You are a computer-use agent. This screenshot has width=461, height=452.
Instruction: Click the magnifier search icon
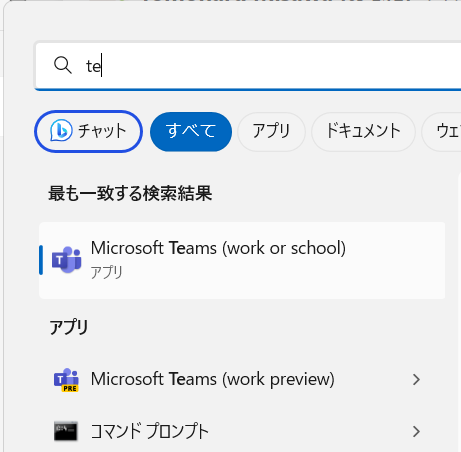point(63,65)
